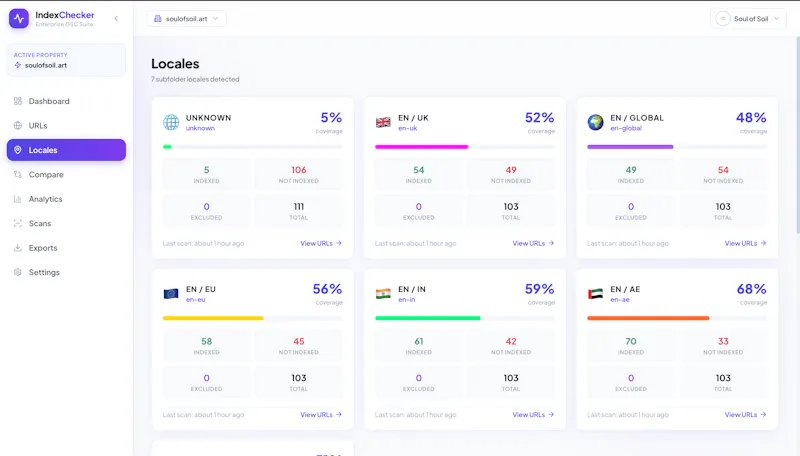Click the 59% coverage value
The width and height of the screenshot is (800, 456).
pyautogui.click(x=540, y=289)
